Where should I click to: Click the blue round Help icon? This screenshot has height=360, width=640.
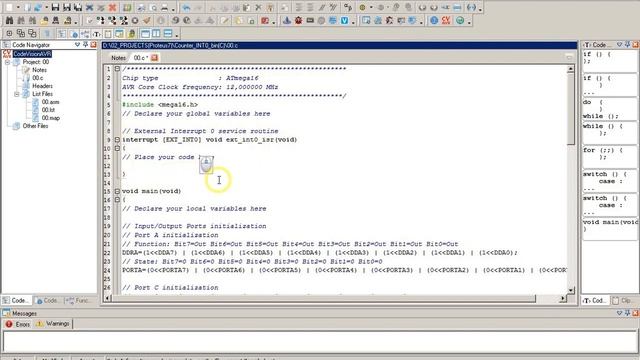434,20
